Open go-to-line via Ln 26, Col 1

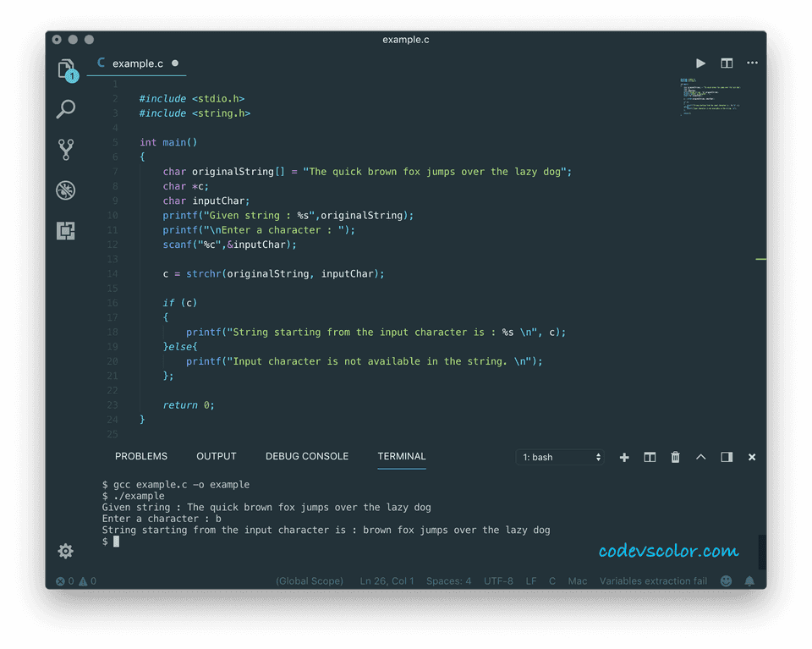point(387,580)
